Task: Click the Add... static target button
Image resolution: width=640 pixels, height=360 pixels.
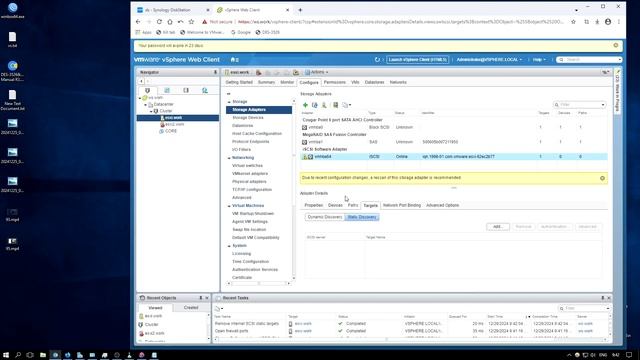Action: [x=498, y=227]
